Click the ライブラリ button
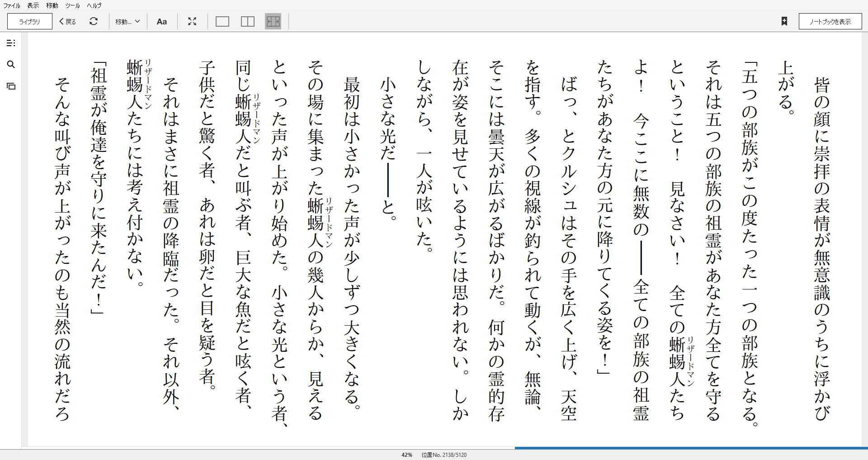Image resolution: width=868 pixels, height=460 pixels. click(29, 21)
